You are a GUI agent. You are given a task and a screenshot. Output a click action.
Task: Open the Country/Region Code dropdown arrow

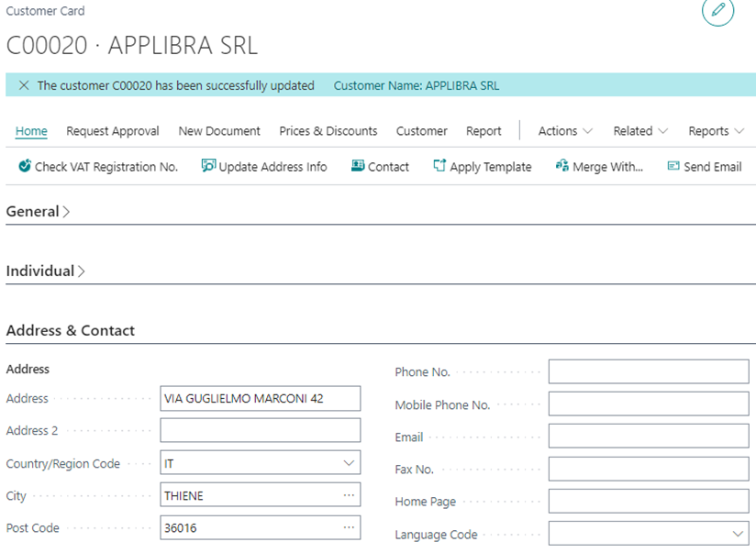click(x=349, y=463)
